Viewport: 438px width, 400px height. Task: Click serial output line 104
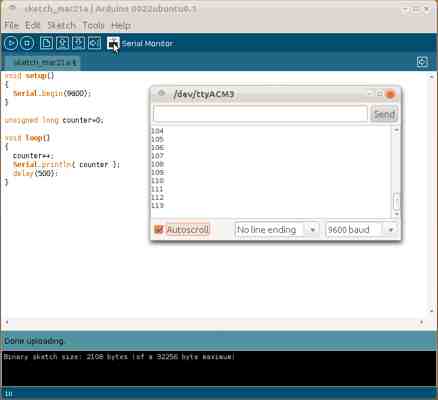(157, 131)
